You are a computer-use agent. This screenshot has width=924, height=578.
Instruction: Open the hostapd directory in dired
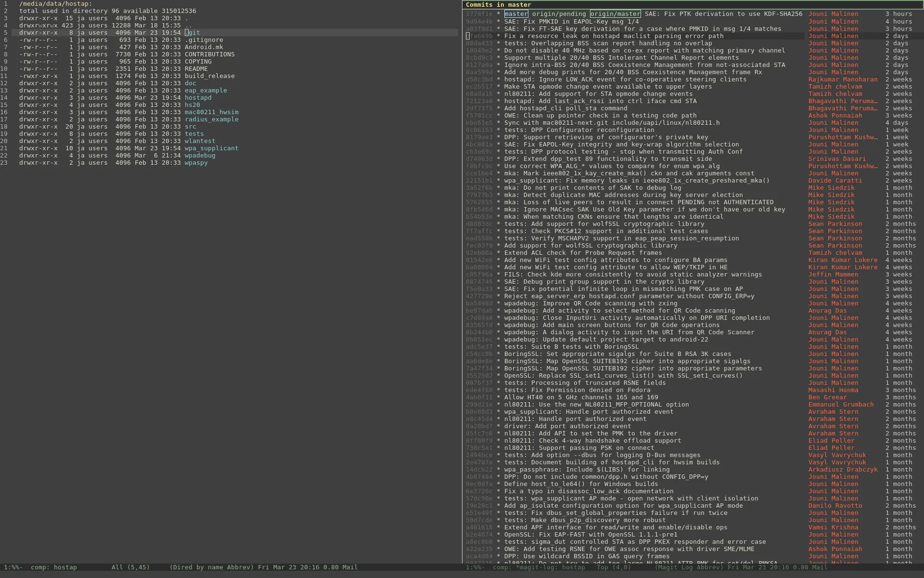(198, 98)
